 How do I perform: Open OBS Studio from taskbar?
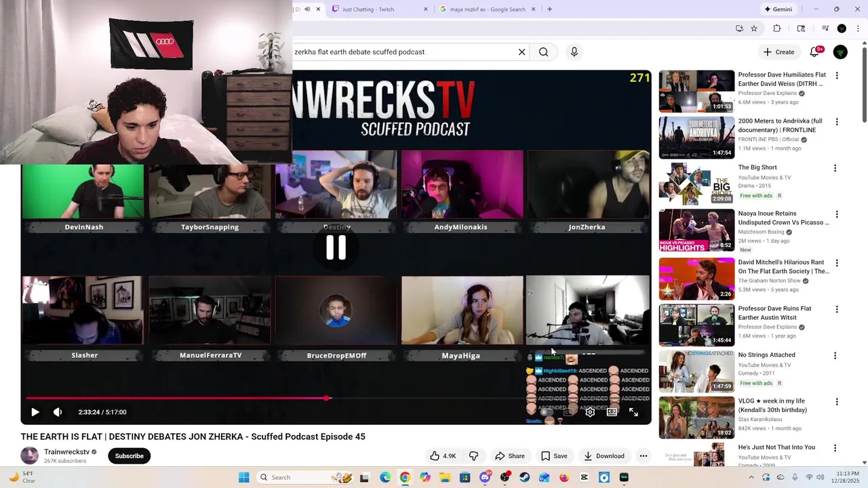tap(505, 477)
